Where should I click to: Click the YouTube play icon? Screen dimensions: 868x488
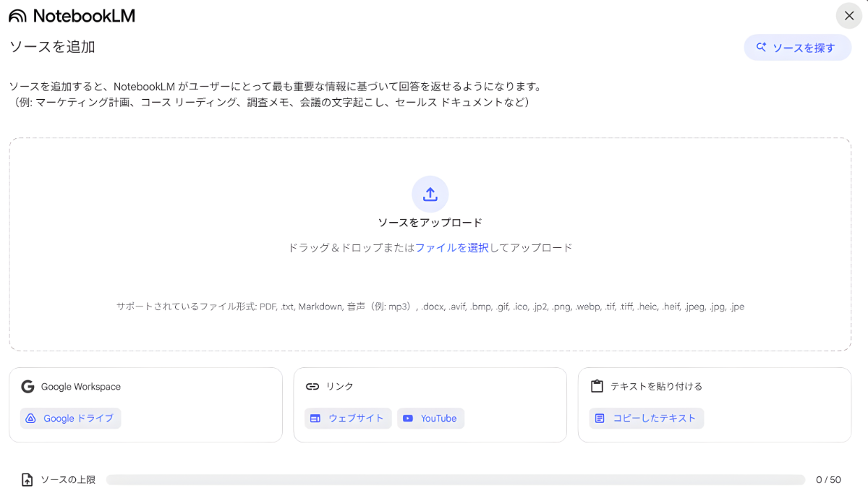point(408,418)
